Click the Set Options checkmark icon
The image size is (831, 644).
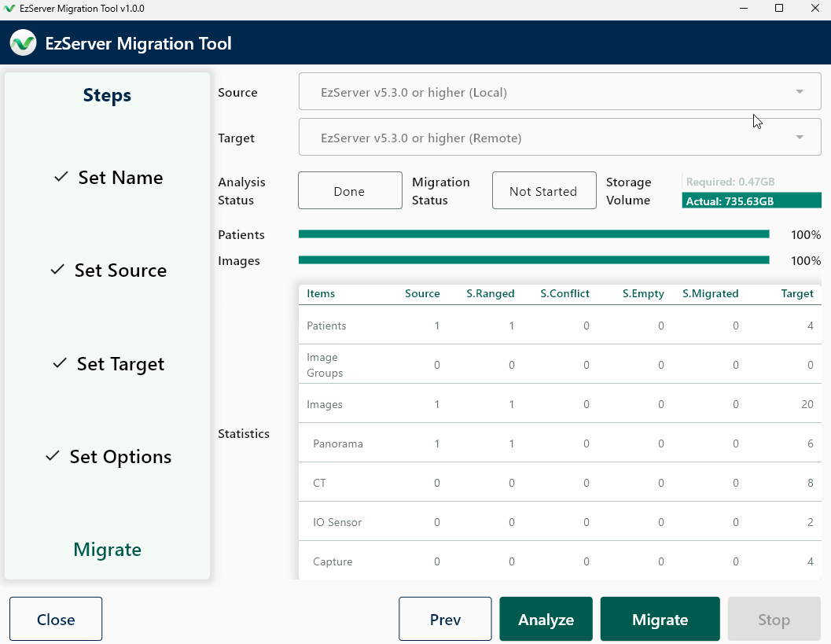click(x=52, y=455)
